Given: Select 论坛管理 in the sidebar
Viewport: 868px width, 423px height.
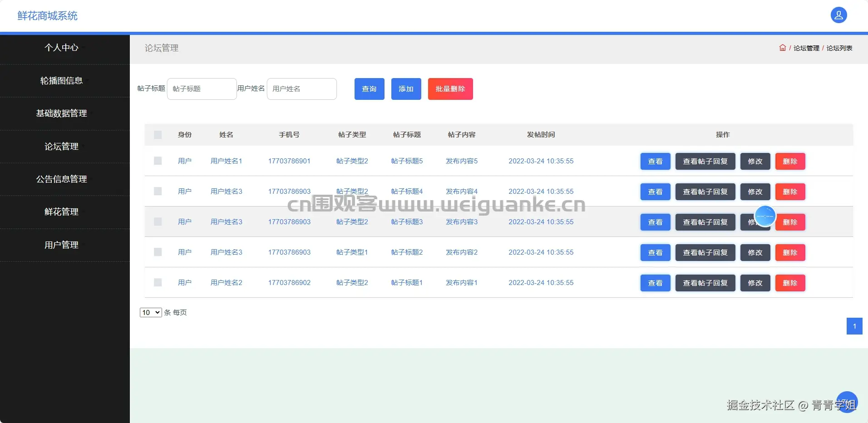Looking at the screenshot, I should tap(61, 147).
